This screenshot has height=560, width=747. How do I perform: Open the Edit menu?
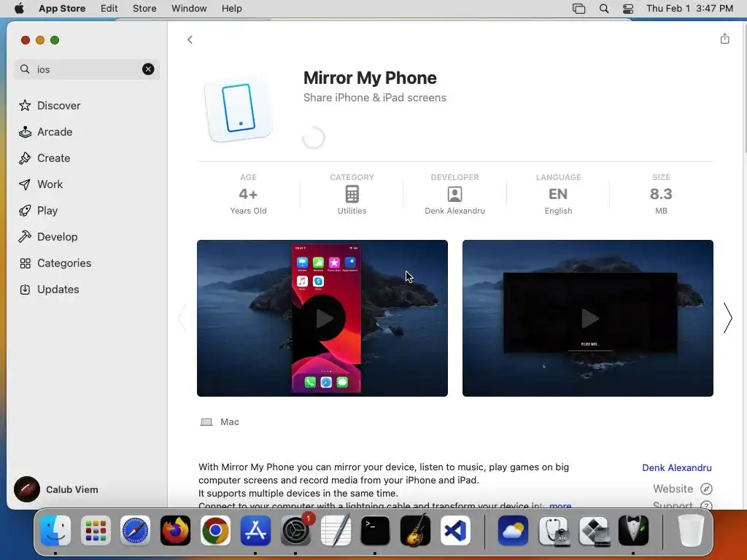(x=109, y=8)
